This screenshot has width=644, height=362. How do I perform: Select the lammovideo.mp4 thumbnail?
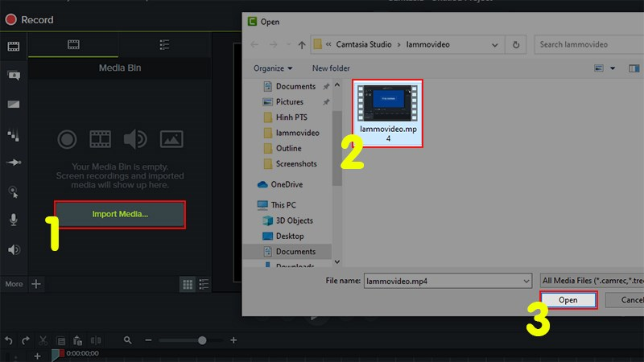388,113
